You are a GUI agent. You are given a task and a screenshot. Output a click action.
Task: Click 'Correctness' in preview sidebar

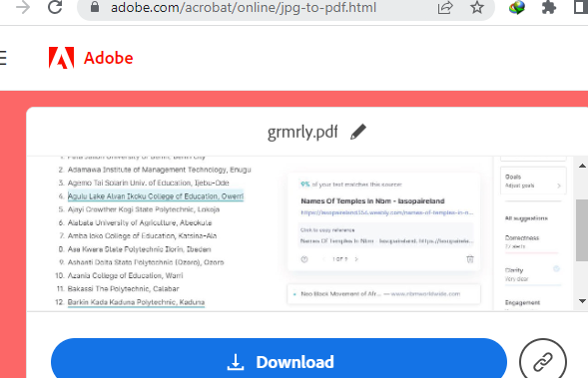522,238
